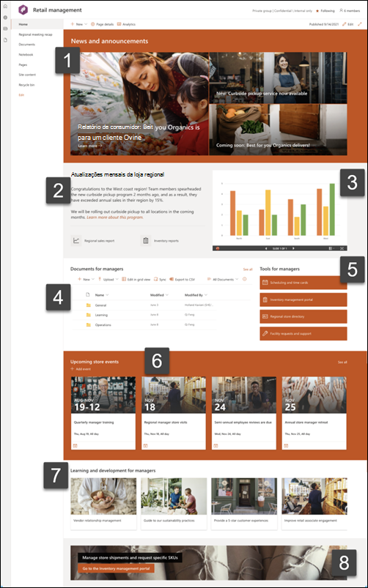This screenshot has width=368, height=588.
Task: Open the globe sites icon in app bar
Action: [5, 18]
